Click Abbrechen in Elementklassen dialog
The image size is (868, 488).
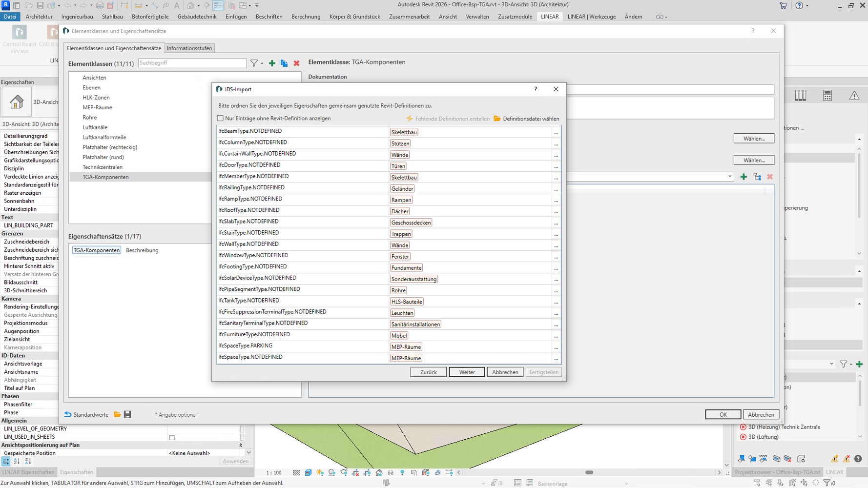761,414
